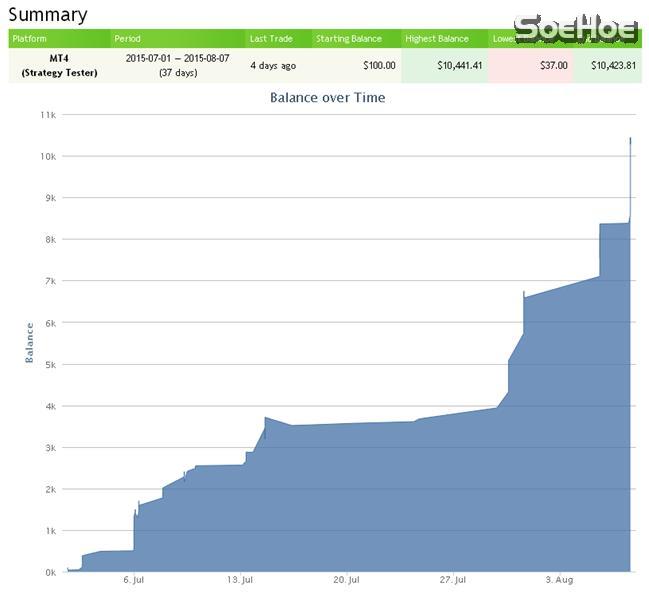Viewport: 649px width, 594px height.
Task: Click the $37.00 lowest balance value
Action: (x=553, y=66)
